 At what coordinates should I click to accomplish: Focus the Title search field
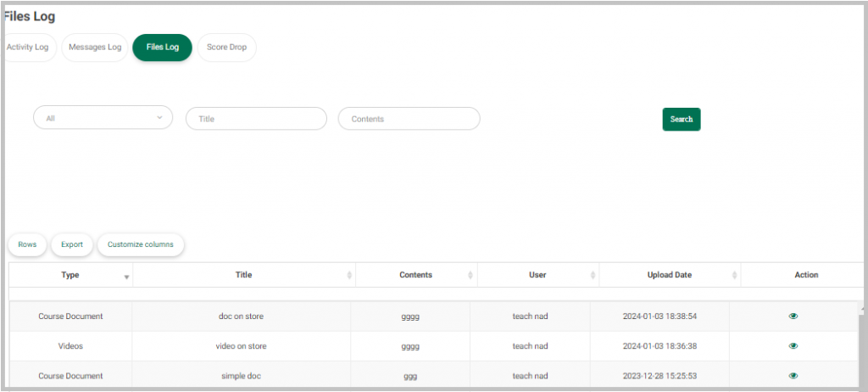256,119
